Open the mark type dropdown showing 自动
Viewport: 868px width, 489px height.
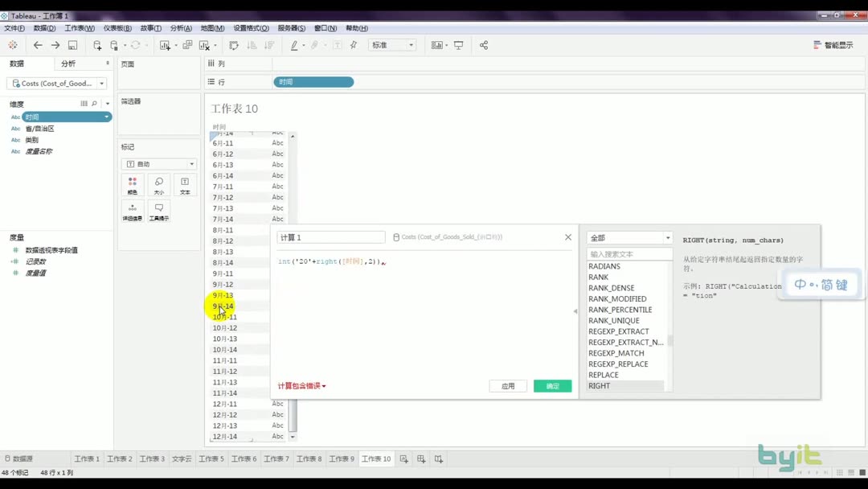coord(158,163)
